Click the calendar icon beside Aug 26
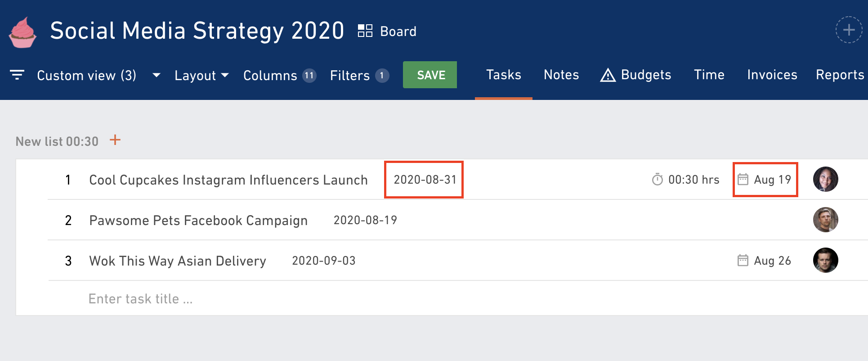This screenshot has width=868, height=361. [743, 260]
